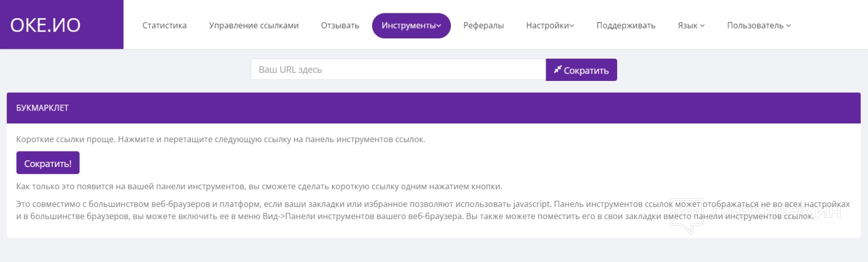Click the text 'Короткие ссылки проще.'
Screen dimensions: 868x262
[66, 139]
